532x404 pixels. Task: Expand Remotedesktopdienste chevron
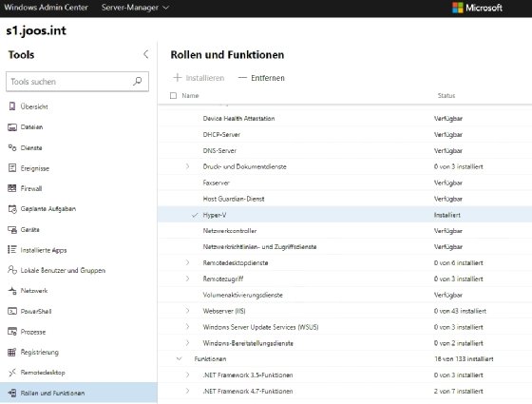[x=187, y=262]
